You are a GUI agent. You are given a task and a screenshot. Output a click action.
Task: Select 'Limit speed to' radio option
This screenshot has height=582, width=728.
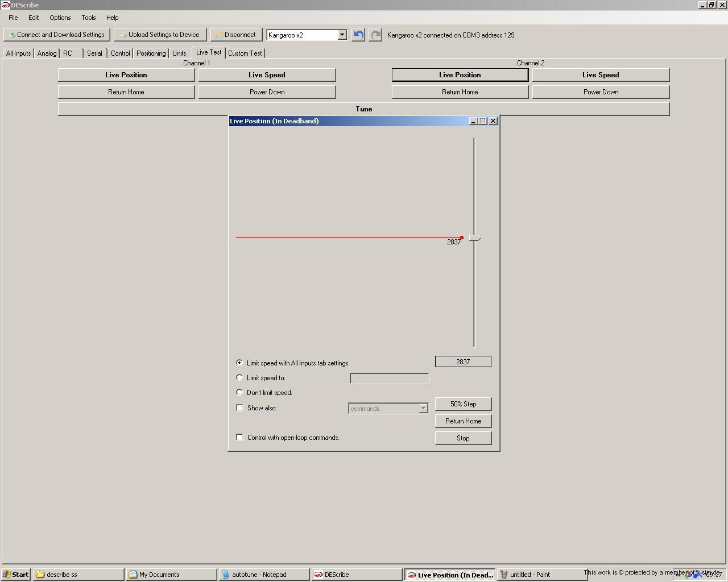point(239,377)
